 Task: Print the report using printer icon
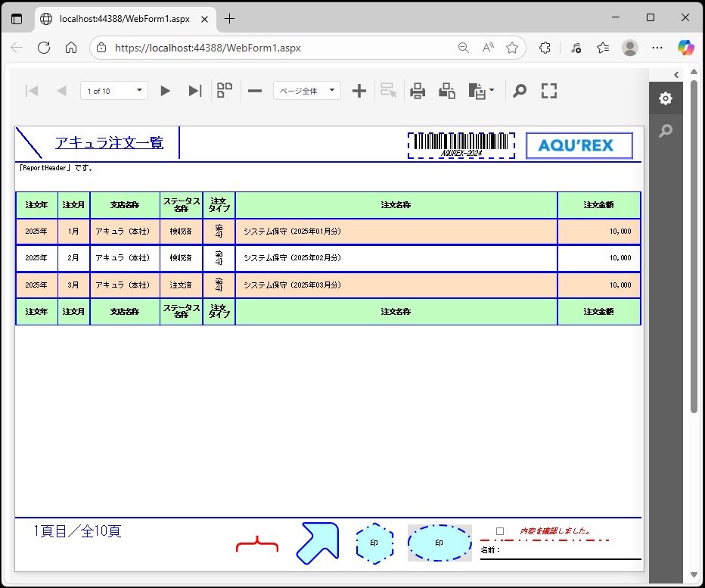click(x=418, y=91)
